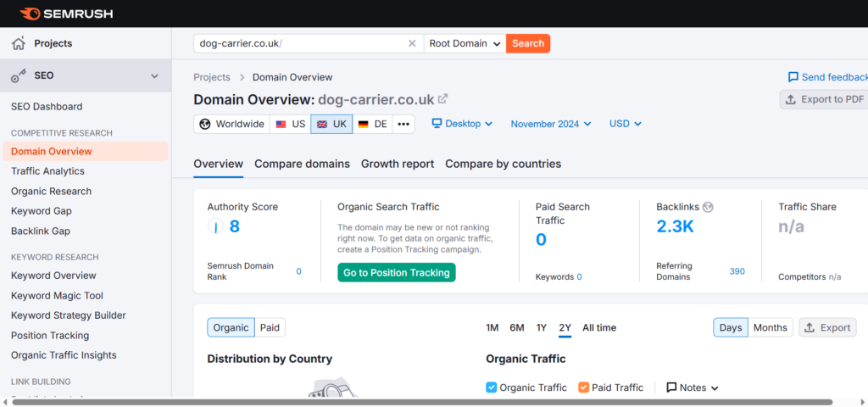Open the Root Domain dropdown
This screenshot has width=868, height=407.
[x=465, y=44]
